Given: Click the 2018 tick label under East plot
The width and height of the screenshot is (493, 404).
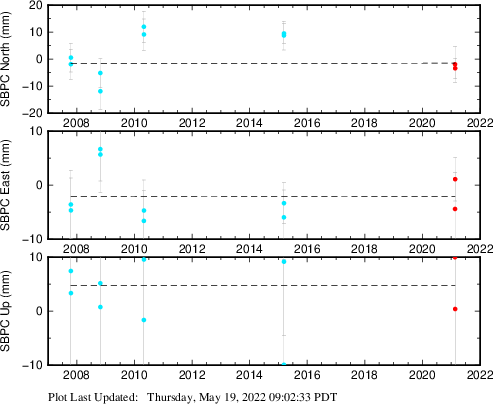Looking at the screenshot, I should [364, 249].
